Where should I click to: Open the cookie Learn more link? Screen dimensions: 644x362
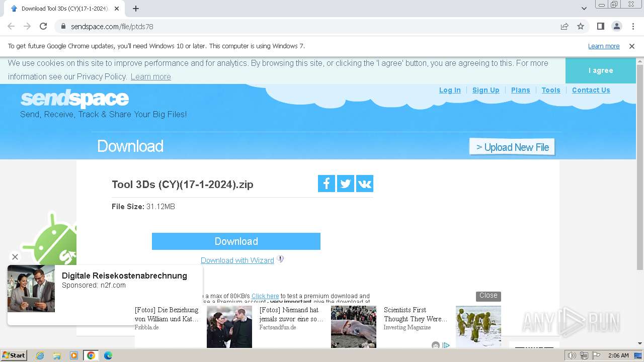pos(150,76)
